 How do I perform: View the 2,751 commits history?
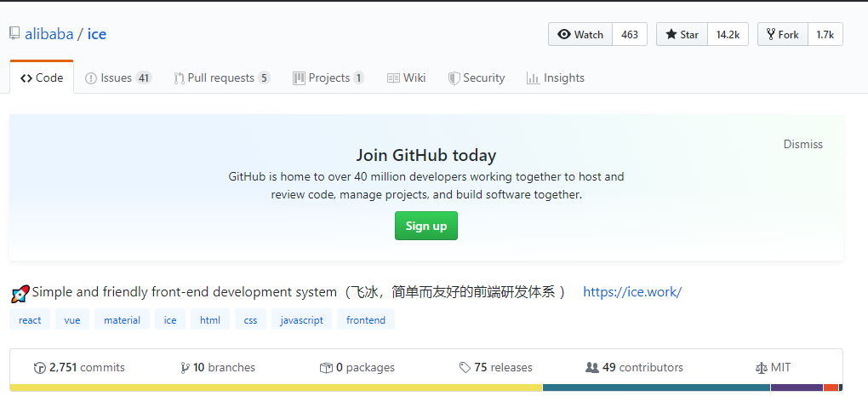click(79, 367)
